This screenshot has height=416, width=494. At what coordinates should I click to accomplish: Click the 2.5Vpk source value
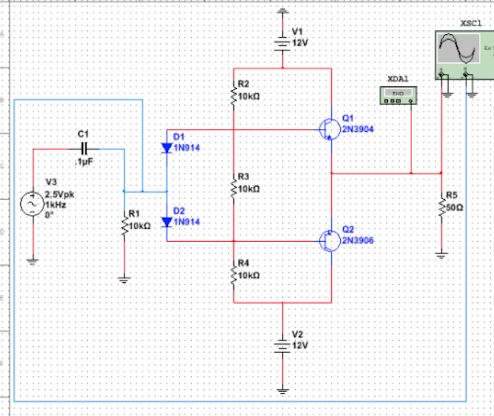60,195
